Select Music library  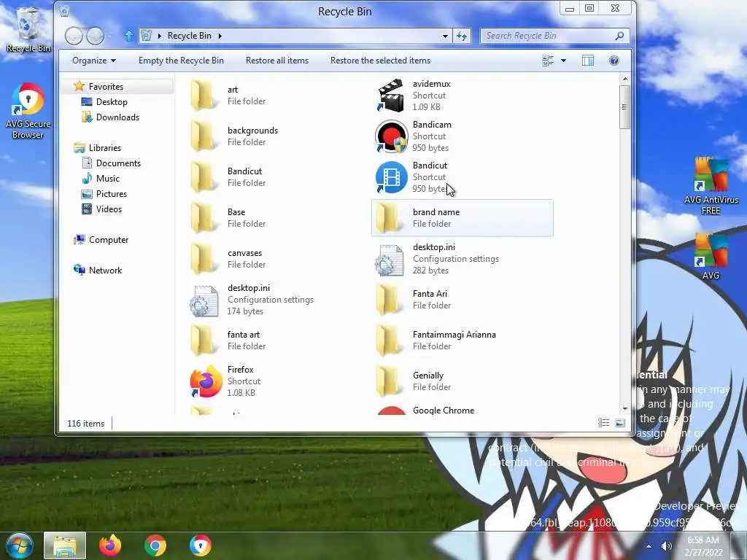(x=107, y=178)
